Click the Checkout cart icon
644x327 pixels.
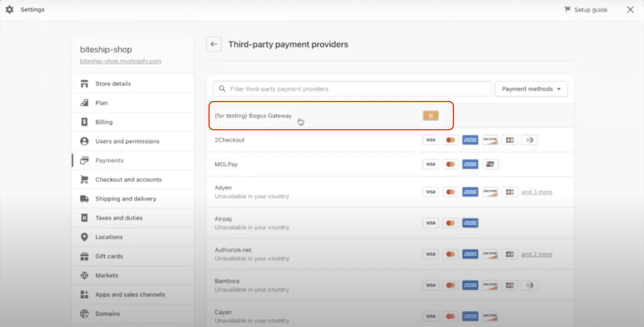click(85, 180)
